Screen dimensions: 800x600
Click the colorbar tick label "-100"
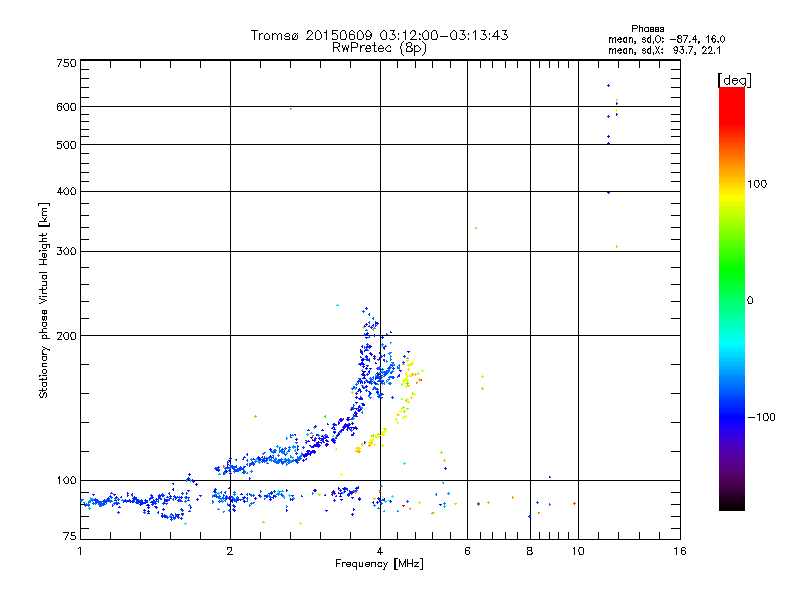point(761,417)
